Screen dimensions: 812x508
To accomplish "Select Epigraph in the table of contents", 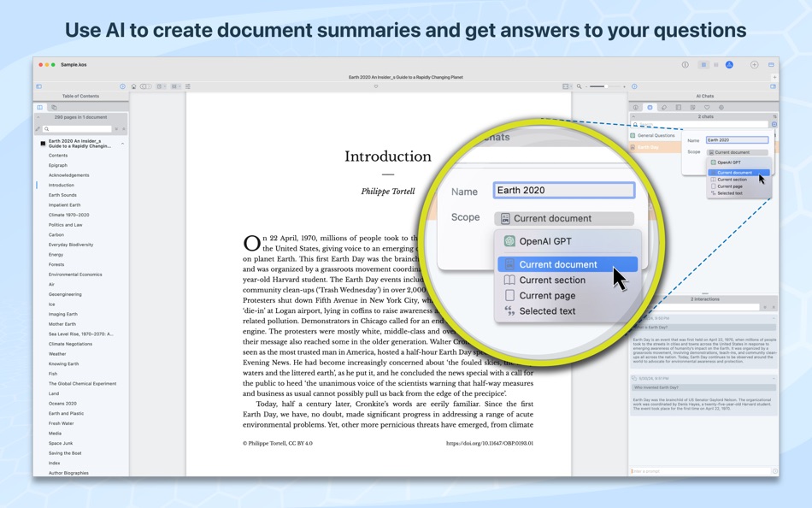I will [58, 165].
